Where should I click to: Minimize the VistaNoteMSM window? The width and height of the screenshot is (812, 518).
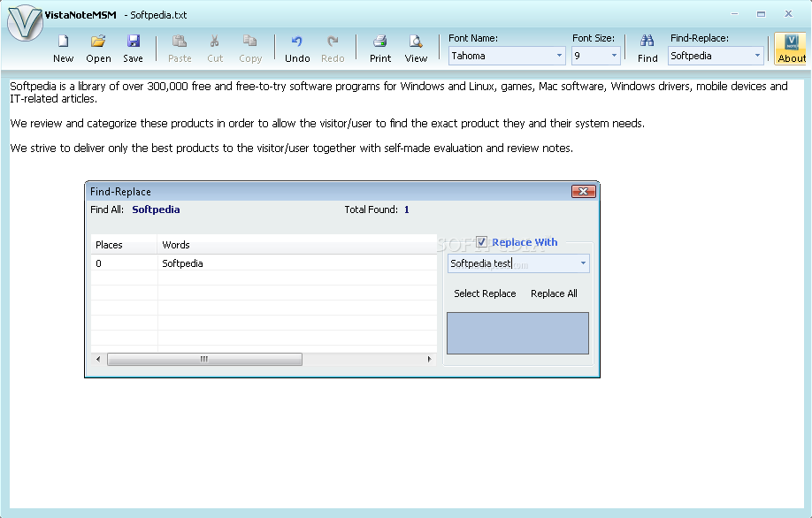point(734,14)
